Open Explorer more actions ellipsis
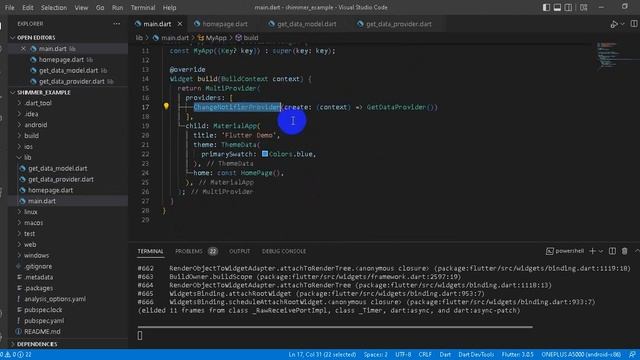Image resolution: width=640 pixels, height=360 pixels. 117,24
